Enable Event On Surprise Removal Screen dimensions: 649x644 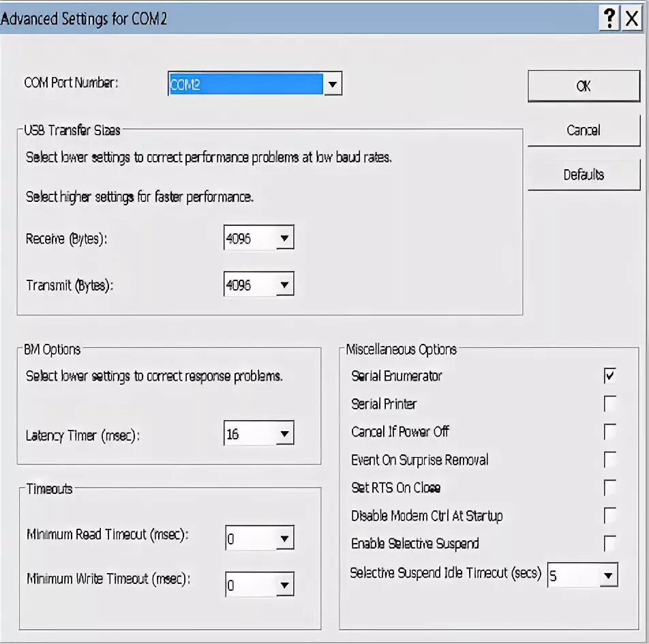tap(609, 459)
